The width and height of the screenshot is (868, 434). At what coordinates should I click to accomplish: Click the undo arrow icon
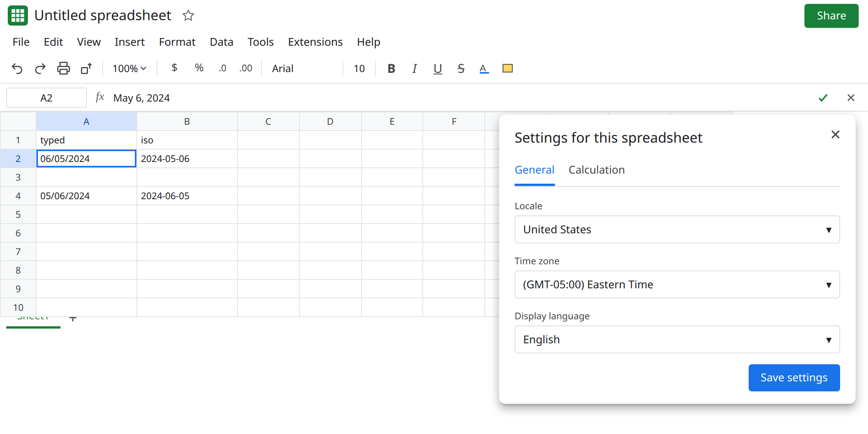pos(17,69)
